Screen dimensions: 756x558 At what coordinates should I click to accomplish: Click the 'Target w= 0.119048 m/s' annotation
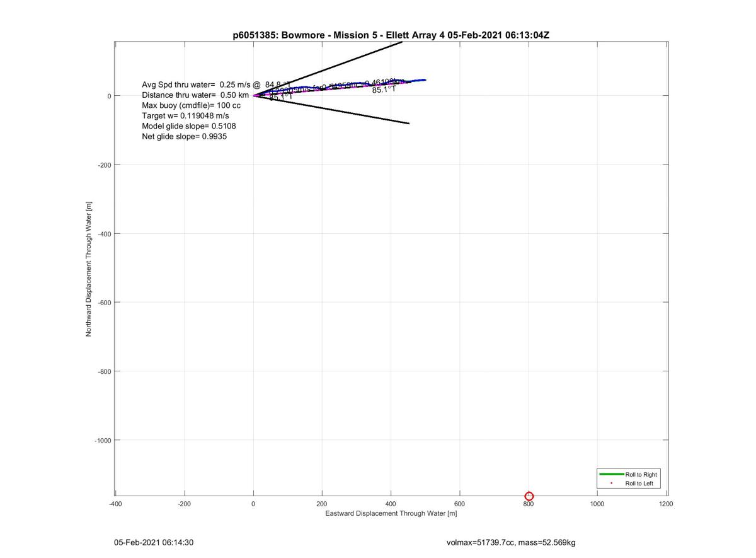click(x=185, y=115)
